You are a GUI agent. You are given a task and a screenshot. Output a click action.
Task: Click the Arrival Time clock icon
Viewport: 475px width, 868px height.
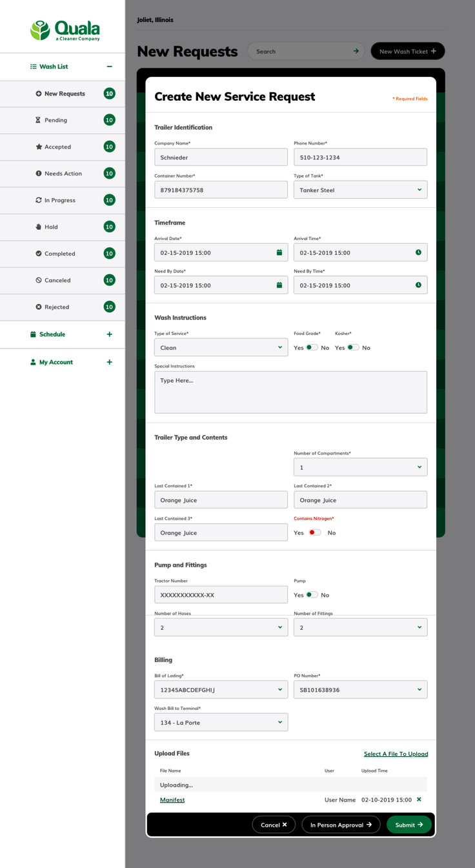click(418, 252)
